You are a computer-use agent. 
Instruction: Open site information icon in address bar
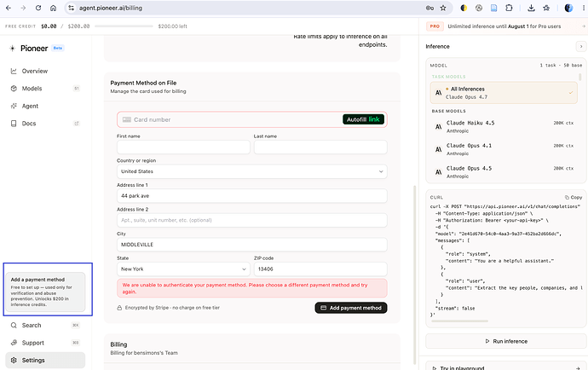[72, 8]
